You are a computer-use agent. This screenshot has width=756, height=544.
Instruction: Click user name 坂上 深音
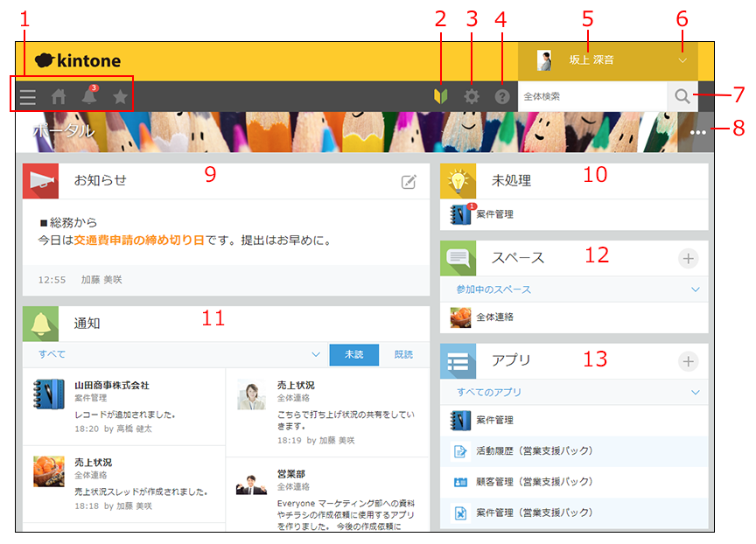pyautogui.click(x=591, y=60)
